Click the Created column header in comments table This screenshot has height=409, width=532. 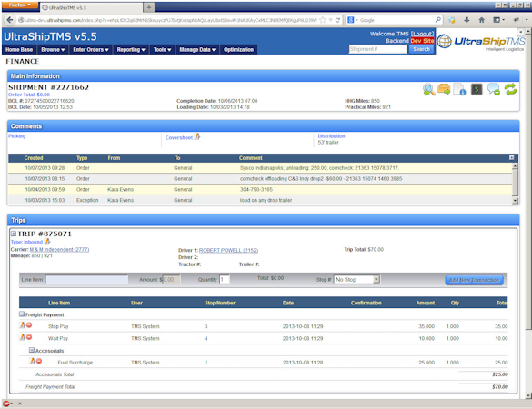(x=34, y=158)
